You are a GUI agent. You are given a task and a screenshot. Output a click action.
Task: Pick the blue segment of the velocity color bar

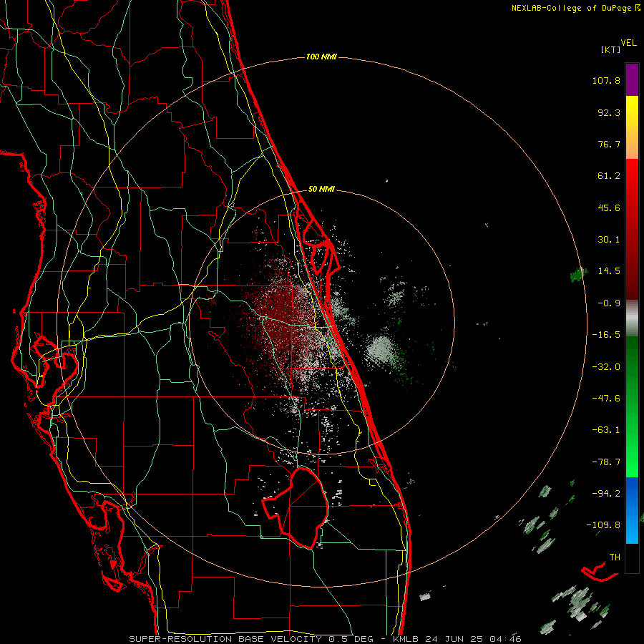coord(632,510)
